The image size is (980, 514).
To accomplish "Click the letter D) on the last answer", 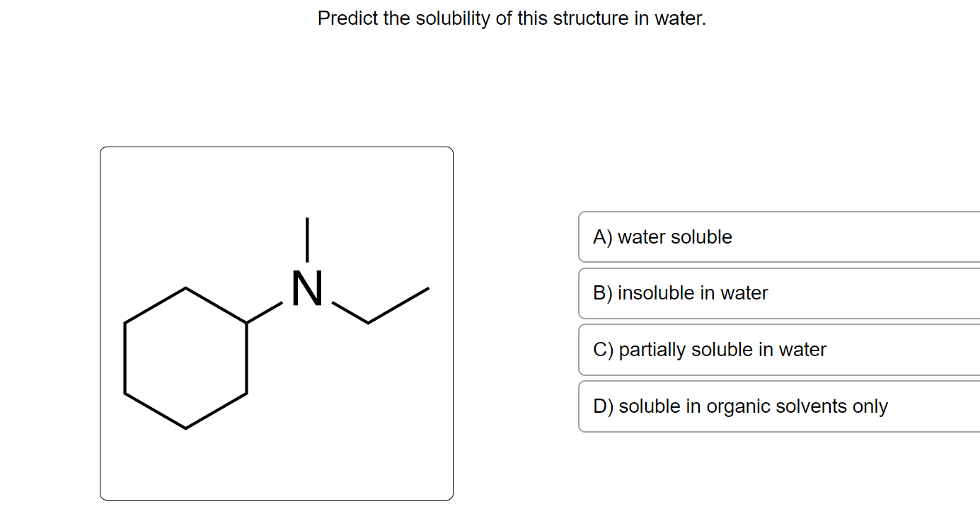I will [x=602, y=406].
